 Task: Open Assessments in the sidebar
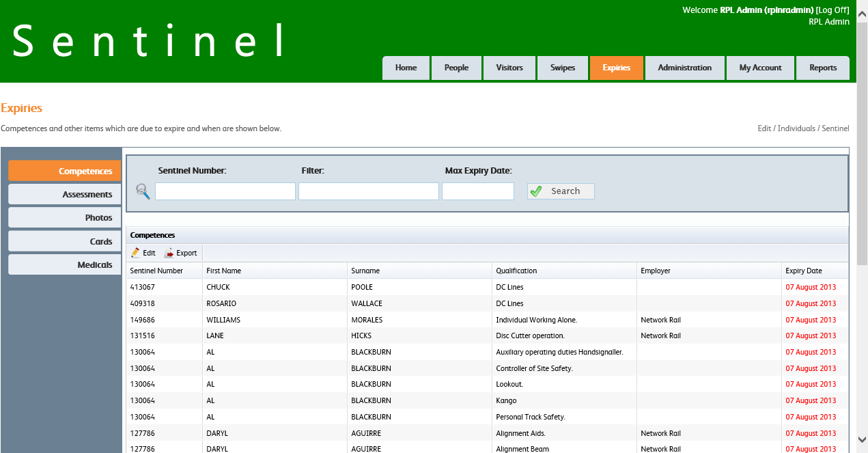pyautogui.click(x=65, y=194)
